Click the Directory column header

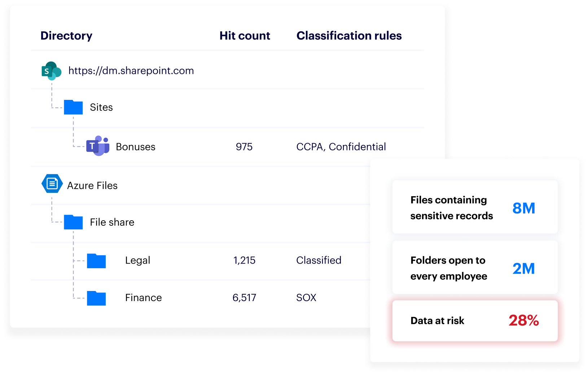[66, 36]
